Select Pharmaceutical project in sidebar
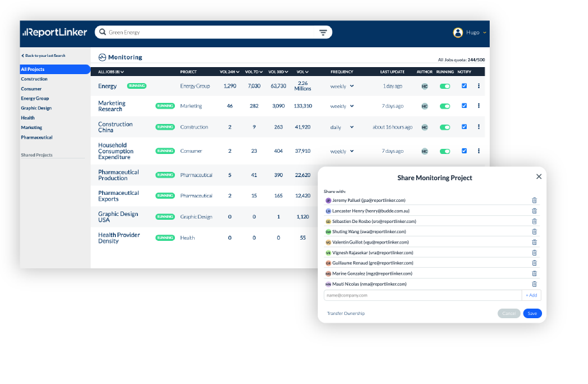Screen dimensions: 588x384 point(37,137)
